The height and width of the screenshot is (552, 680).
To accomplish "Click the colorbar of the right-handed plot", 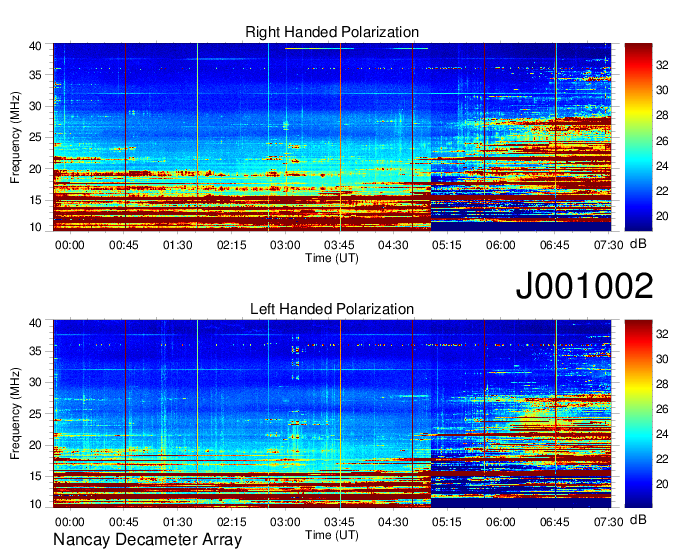I will click(x=638, y=137).
